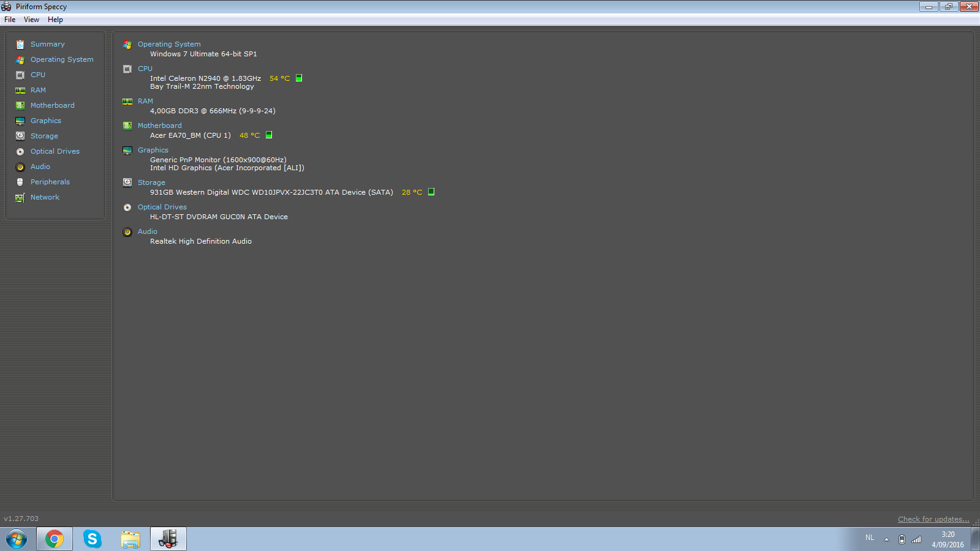The width and height of the screenshot is (980, 551).
Task: Select Peripherals in the sidebar
Action: pos(50,182)
